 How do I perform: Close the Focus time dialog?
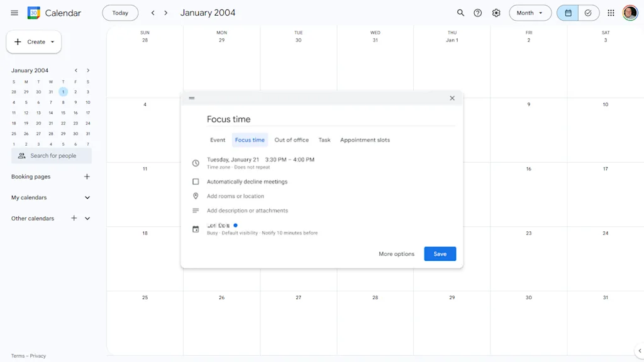[x=452, y=98]
